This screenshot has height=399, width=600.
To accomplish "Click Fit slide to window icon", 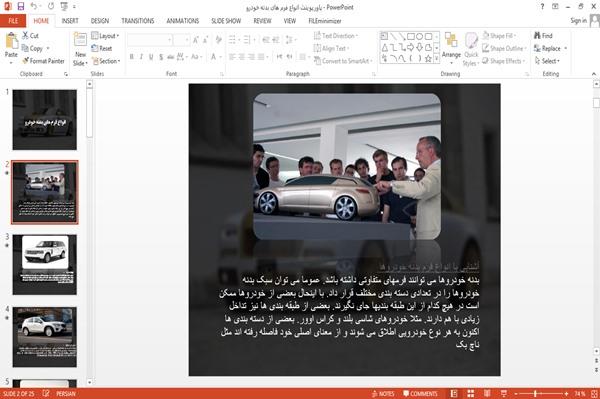I will (x=594, y=394).
